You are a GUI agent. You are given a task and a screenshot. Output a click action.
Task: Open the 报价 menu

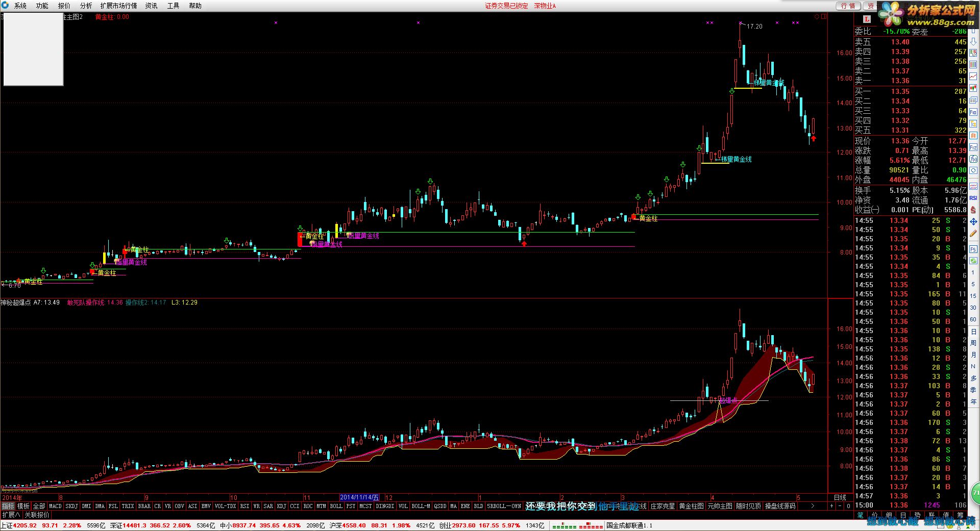pos(64,6)
